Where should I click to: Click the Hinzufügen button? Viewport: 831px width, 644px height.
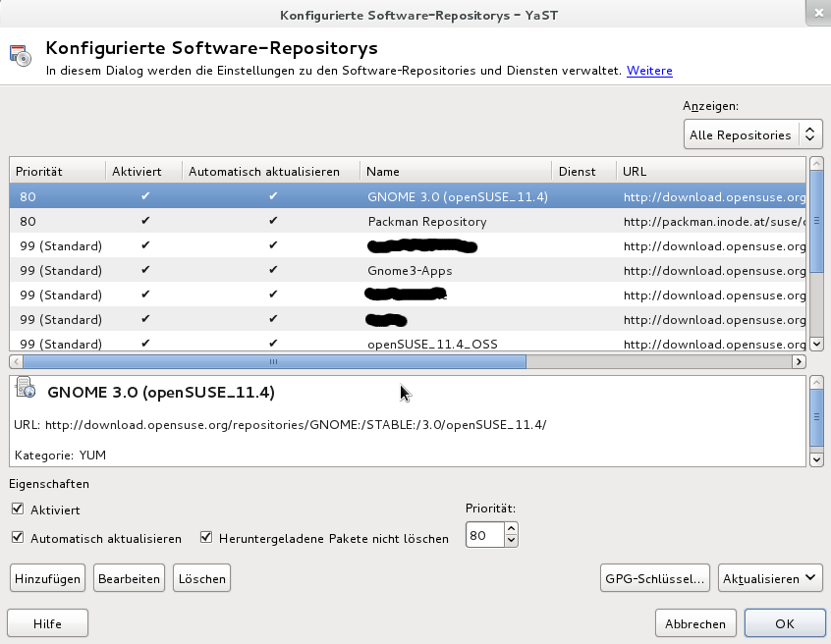click(x=48, y=578)
